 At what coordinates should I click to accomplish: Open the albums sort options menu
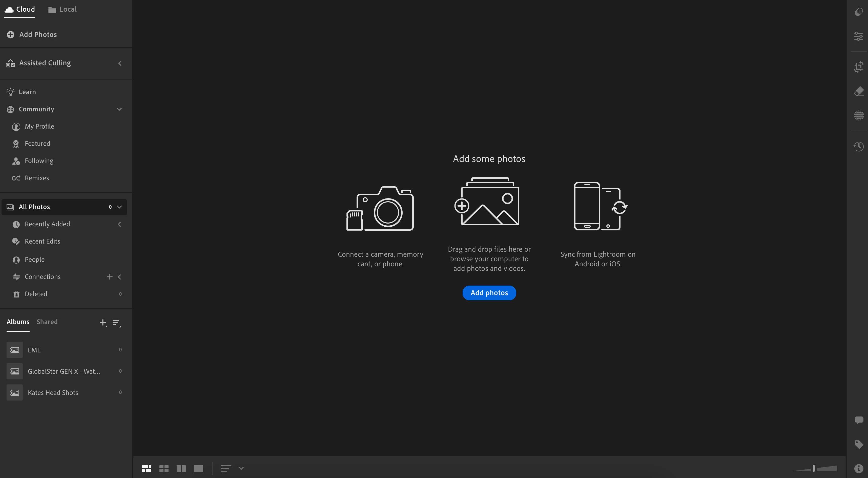[x=117, y=323]
